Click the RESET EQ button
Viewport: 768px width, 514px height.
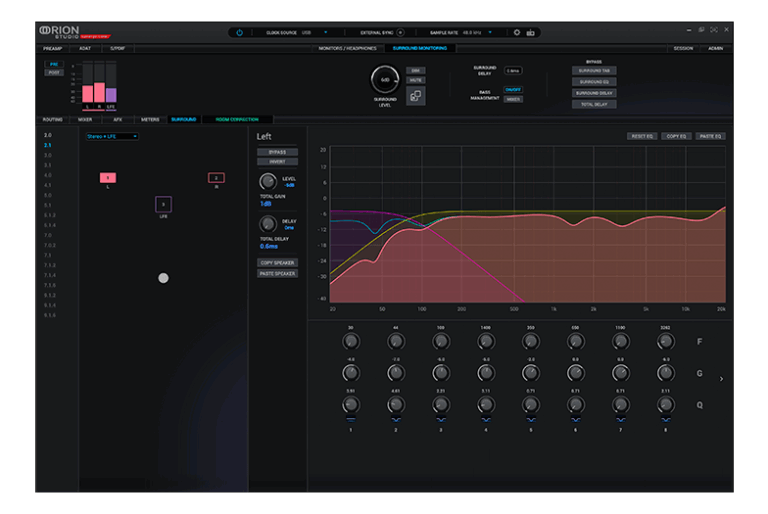coord(642,136)
